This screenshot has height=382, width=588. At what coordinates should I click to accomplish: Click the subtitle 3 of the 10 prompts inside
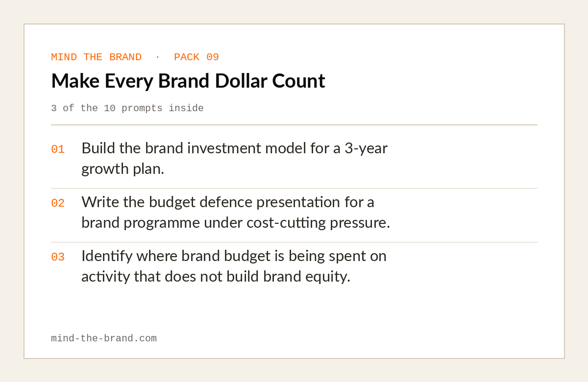[x=127, y=108]
